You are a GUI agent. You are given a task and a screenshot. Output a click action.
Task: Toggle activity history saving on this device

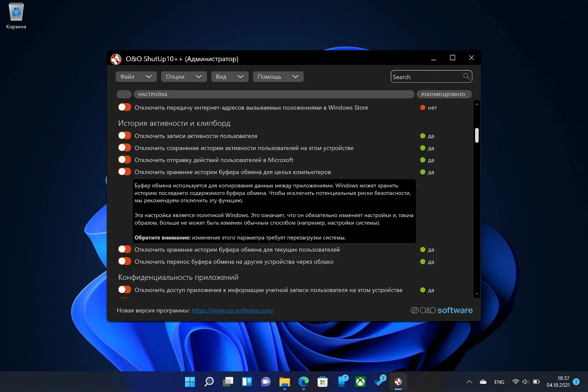coord(125,147)
